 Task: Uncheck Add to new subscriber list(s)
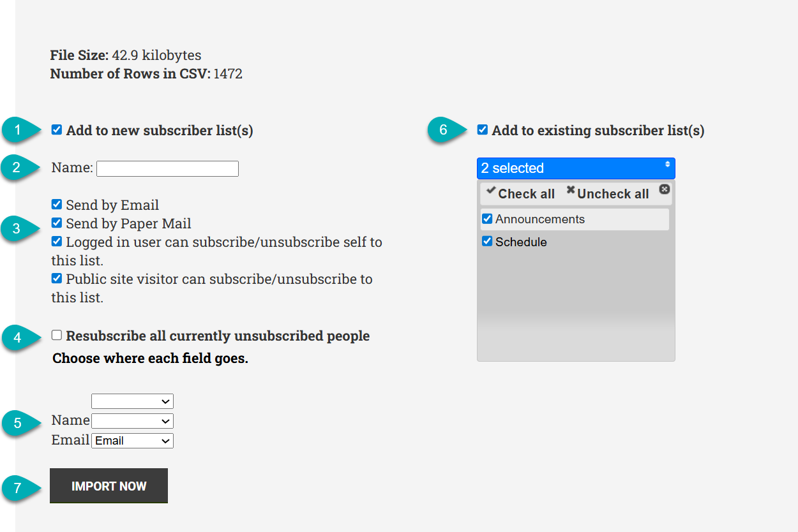[x=57, y=129]
